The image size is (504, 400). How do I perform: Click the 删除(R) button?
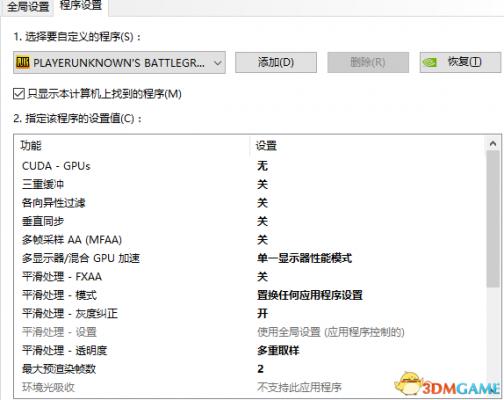[368, 62]
